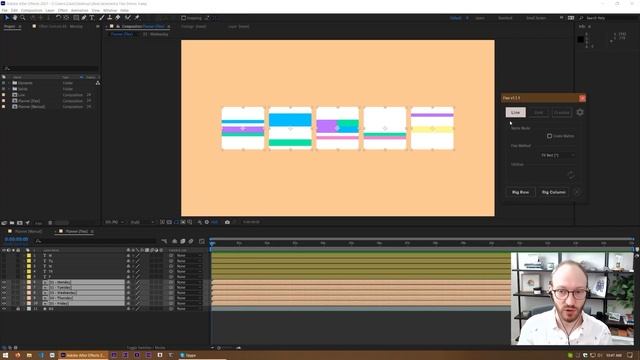This screenshot has width=640, height=360.
Task: Open File Explorer from the taskbar
Action: click(29, 355)
